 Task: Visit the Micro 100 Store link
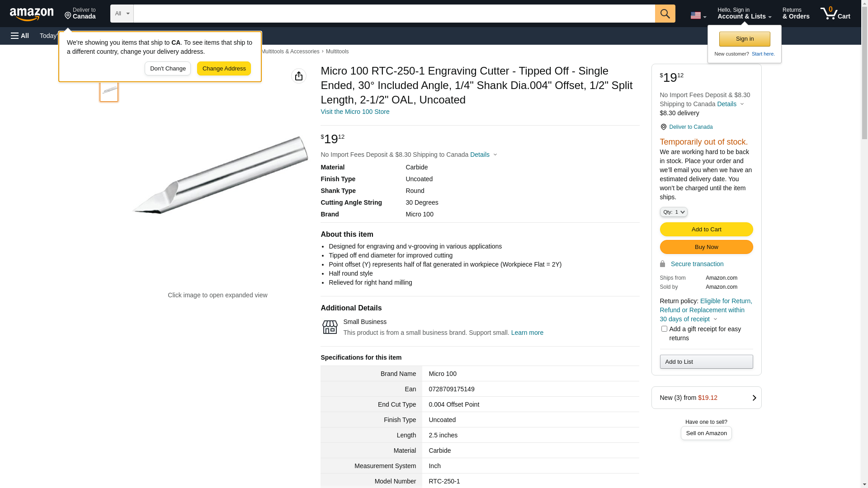[x=354, y=112]
